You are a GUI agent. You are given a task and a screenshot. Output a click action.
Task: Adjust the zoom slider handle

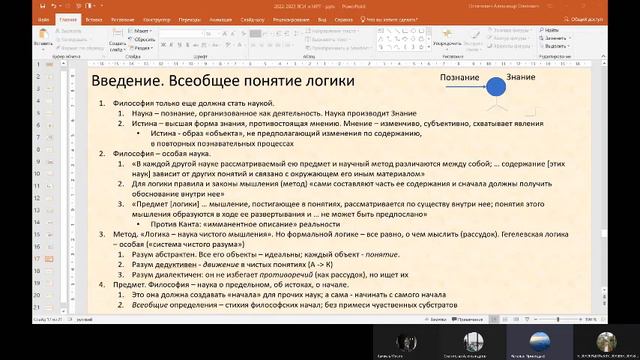pyautogui.click(x=558, y=320)
